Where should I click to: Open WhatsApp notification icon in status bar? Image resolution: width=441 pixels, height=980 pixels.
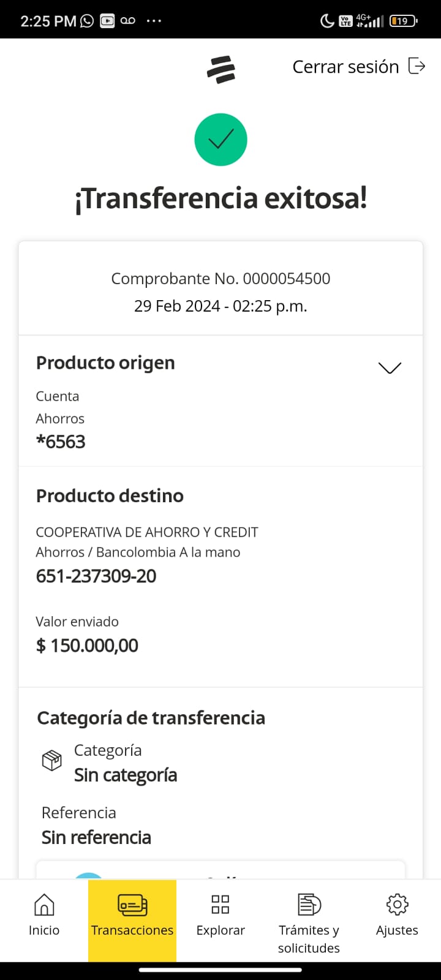coord(87,21)
